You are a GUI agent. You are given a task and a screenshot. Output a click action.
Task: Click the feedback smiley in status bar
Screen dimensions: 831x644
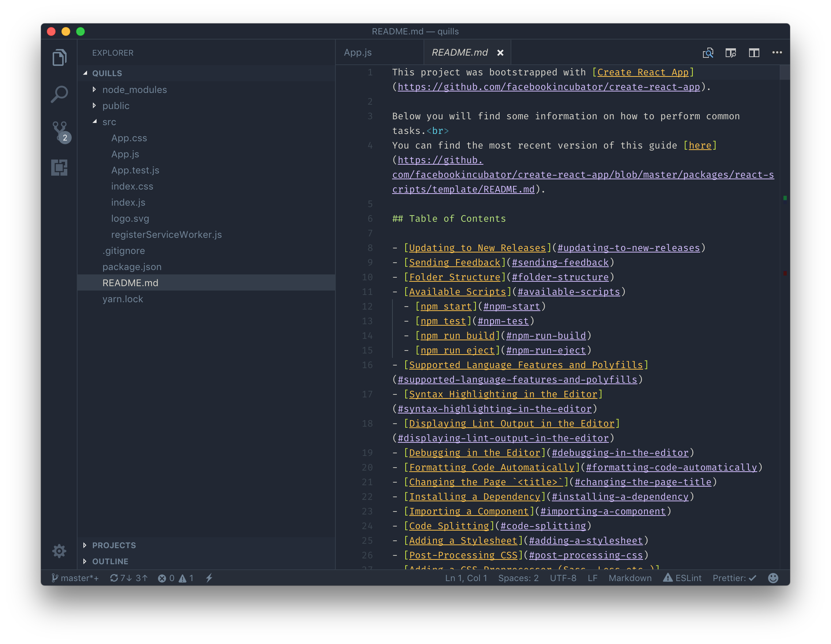pyautogui.click(x=773, y=578)
